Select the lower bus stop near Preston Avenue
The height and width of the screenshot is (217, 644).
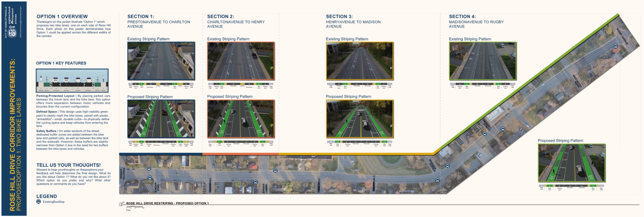point(150,178)
